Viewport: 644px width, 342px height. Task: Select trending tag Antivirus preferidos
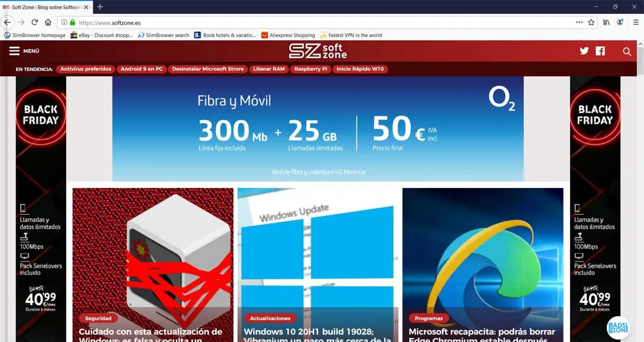pos(85,69)
